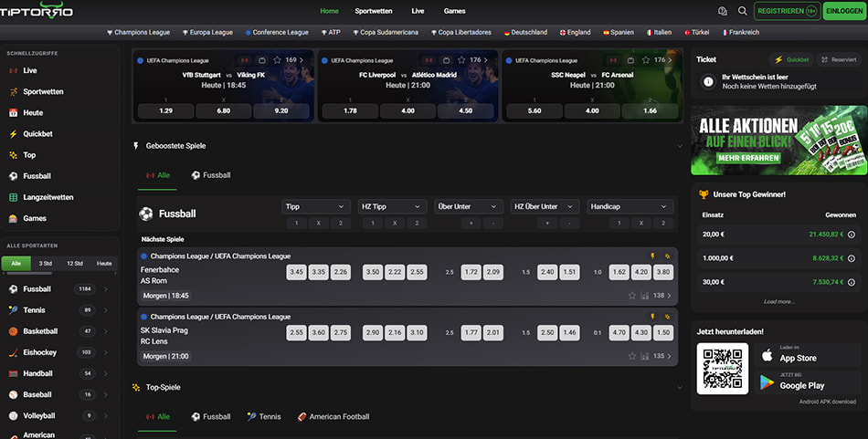
Task: Select the 12 Std time filter
Action: (x=75, y=263)
